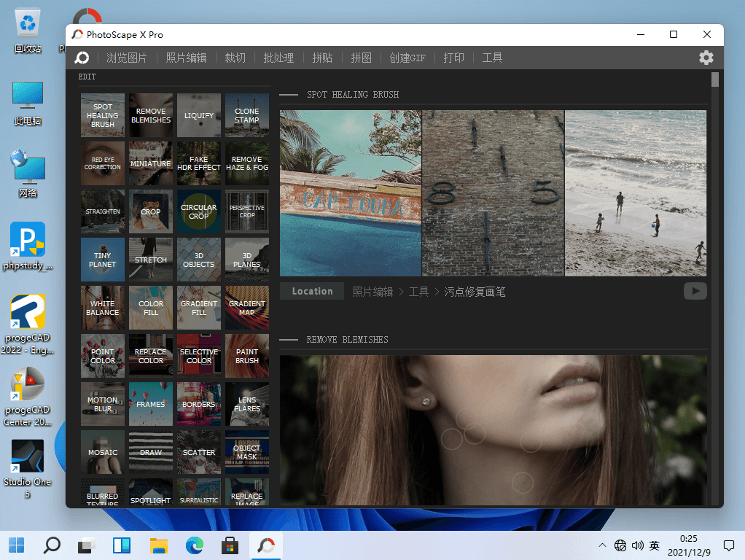
Task: Switch to 拼贴 tab
Action: (x=322, y=58)
